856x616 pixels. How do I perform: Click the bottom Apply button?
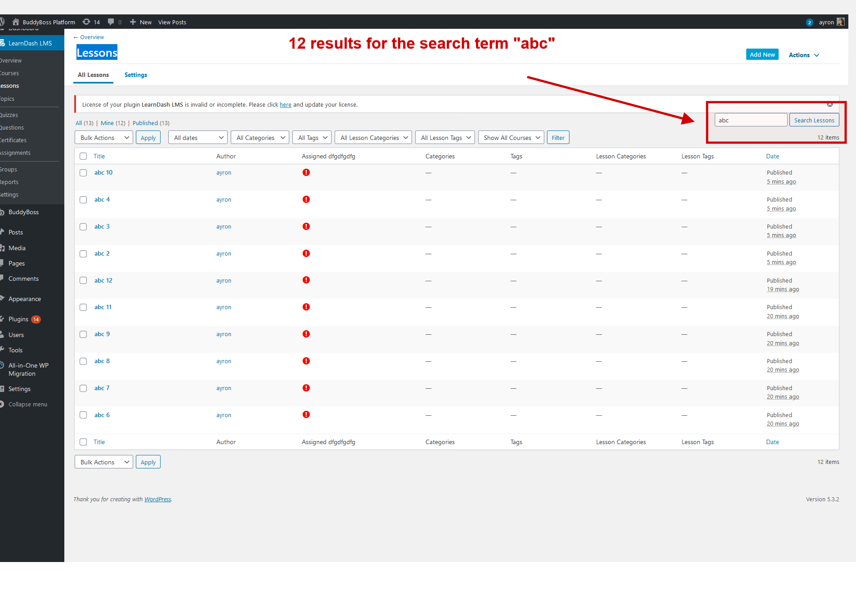point(148,462)
